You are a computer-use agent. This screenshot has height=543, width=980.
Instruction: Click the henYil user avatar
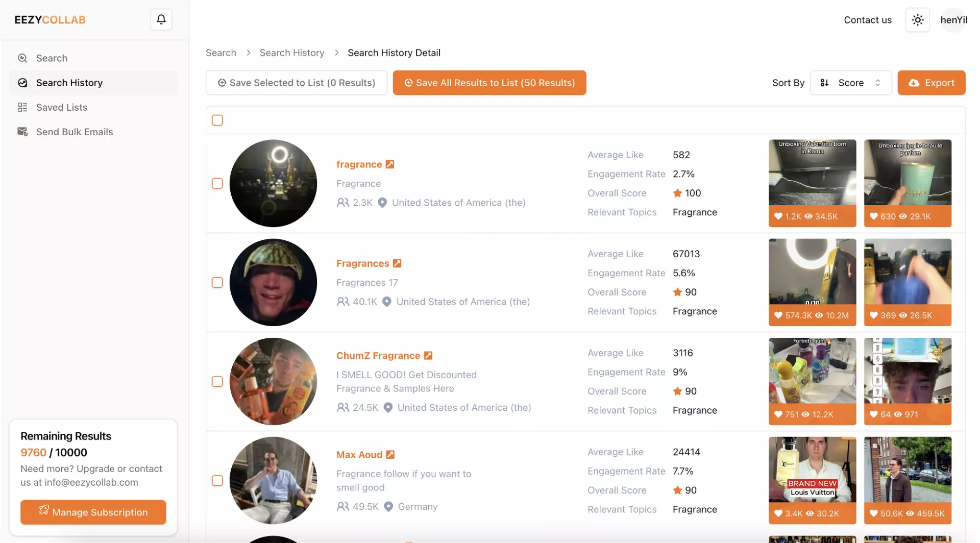[x=953, y=20]
